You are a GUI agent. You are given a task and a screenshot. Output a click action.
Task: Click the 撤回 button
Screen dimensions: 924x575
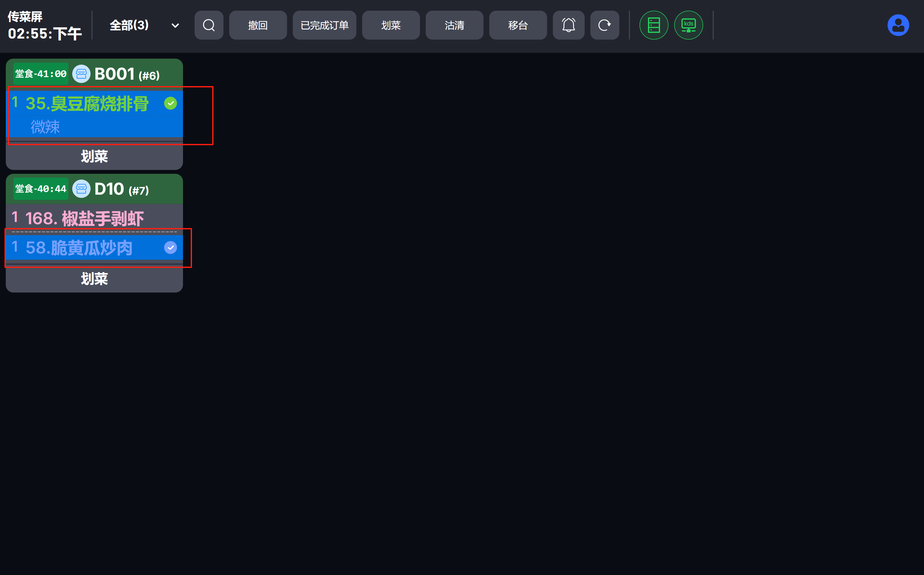tap(258, 25)
